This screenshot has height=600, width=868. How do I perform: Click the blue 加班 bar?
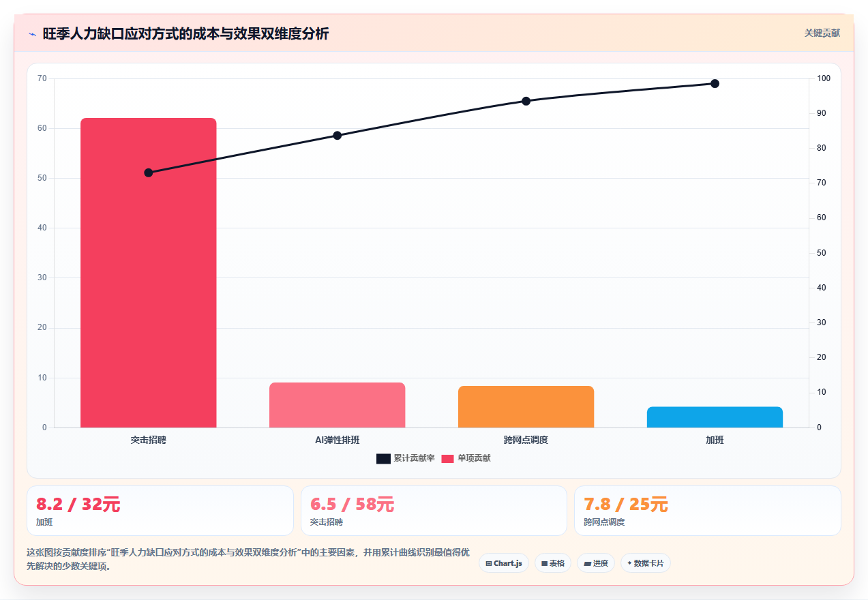(x=715, y=417)
